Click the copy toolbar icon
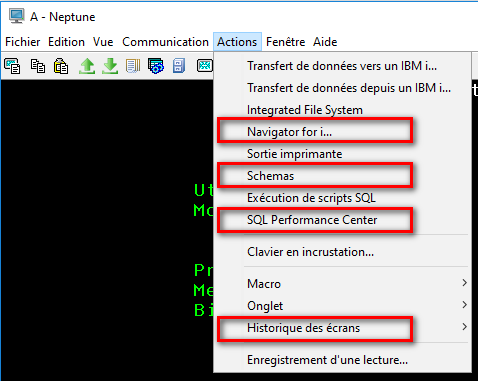The image size is (478, 381). point(38,66)
